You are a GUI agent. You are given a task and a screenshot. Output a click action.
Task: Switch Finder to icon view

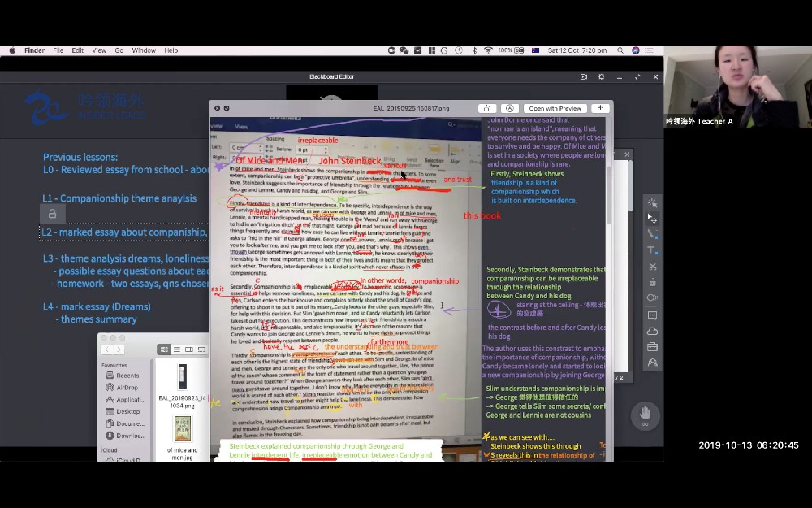[x=164, y=350]
